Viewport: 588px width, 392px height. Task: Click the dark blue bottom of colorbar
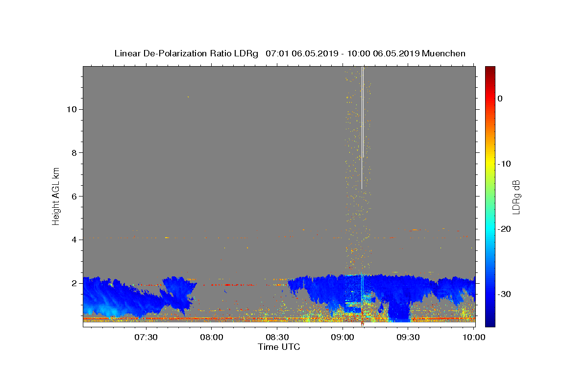coord(490,321)
